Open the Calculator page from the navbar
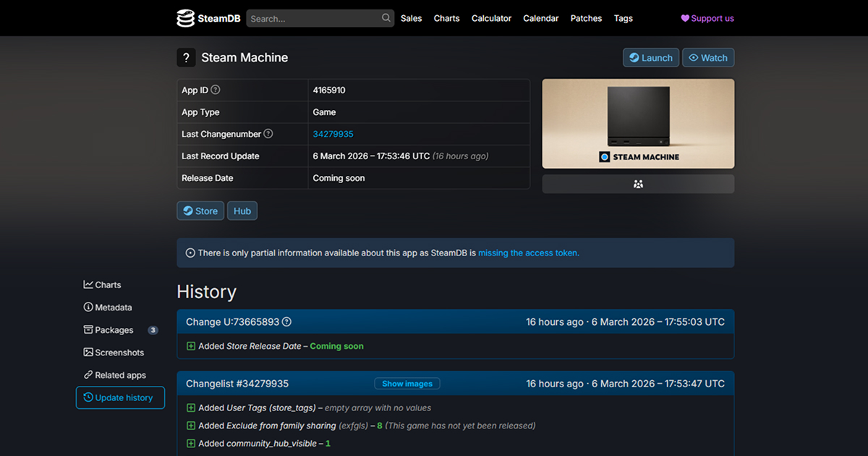This screenshot has width=868, height=456. [491, 18]
